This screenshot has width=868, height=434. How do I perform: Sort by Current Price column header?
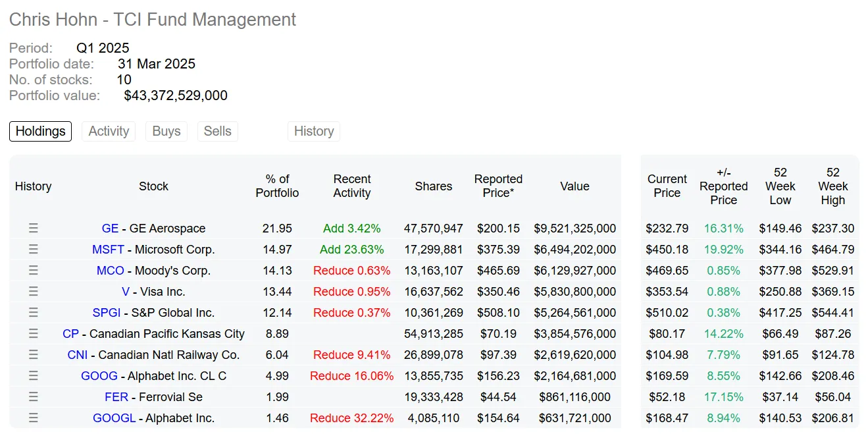click(x=667, y=186)
